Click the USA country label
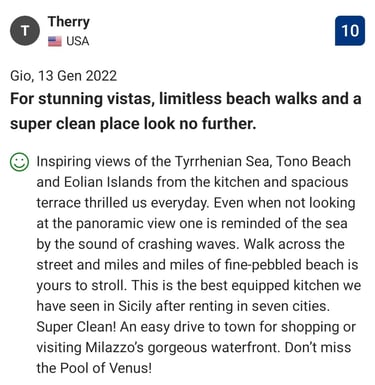 (78, 41)
